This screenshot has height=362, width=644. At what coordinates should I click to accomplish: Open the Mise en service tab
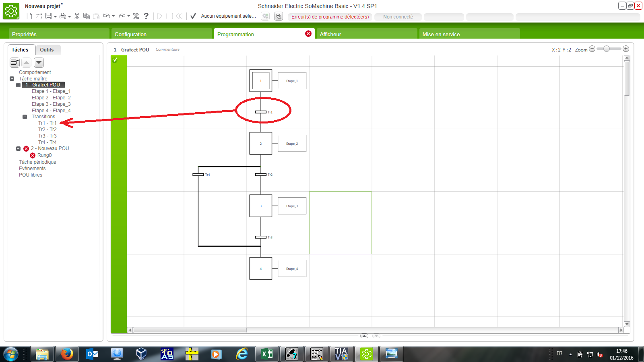pos(441,34)
